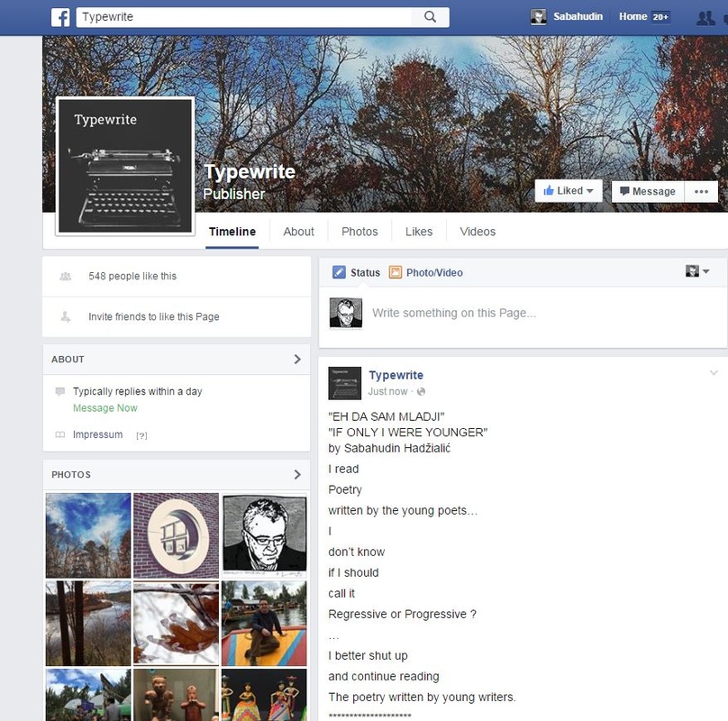Image resolution: width=728 pixels, height=721 pixels.
Task: Click the 20+ notification badge
Action: click(660, 17)
